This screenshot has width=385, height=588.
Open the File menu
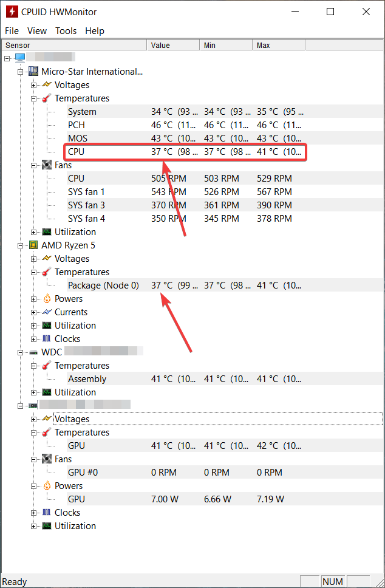12,31
